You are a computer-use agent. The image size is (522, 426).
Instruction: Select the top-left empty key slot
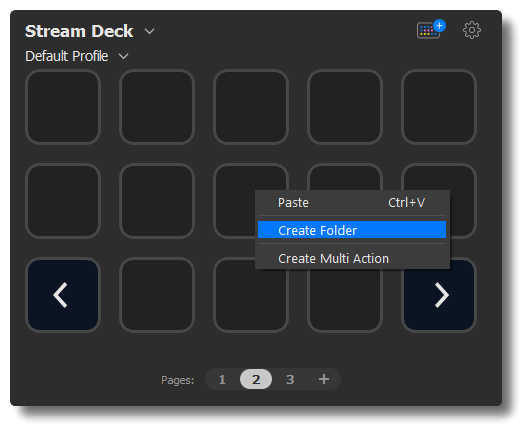63,107
